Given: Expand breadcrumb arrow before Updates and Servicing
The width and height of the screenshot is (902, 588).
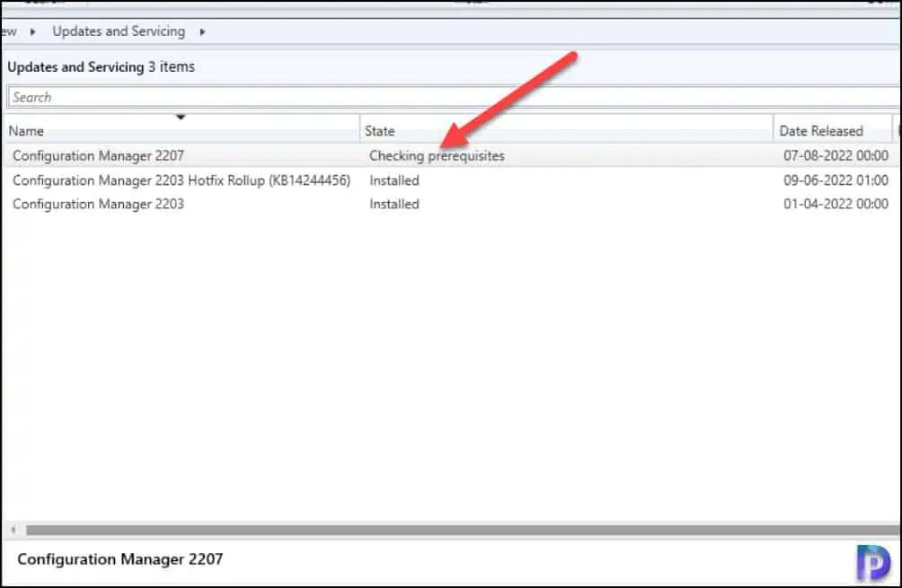Looking at the screenshot, I should 32,31.
